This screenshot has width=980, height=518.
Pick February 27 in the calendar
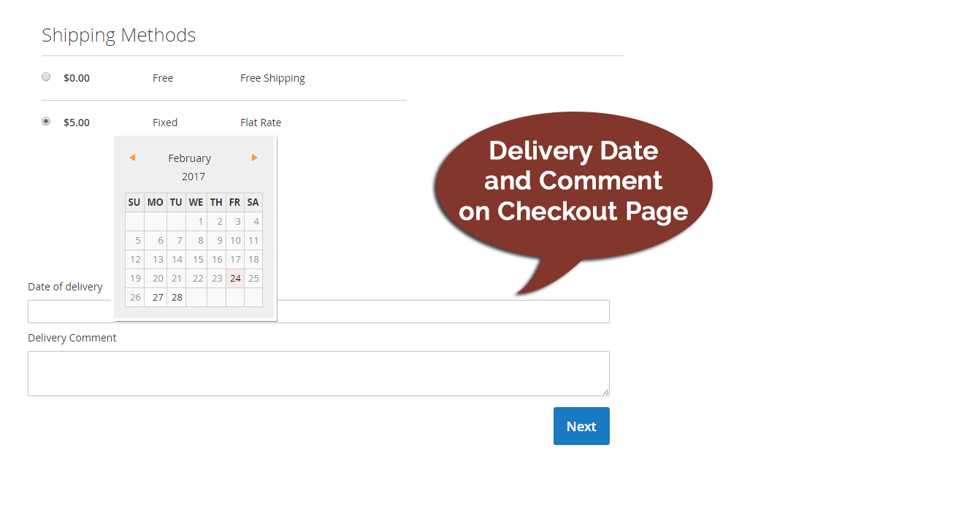158,297
